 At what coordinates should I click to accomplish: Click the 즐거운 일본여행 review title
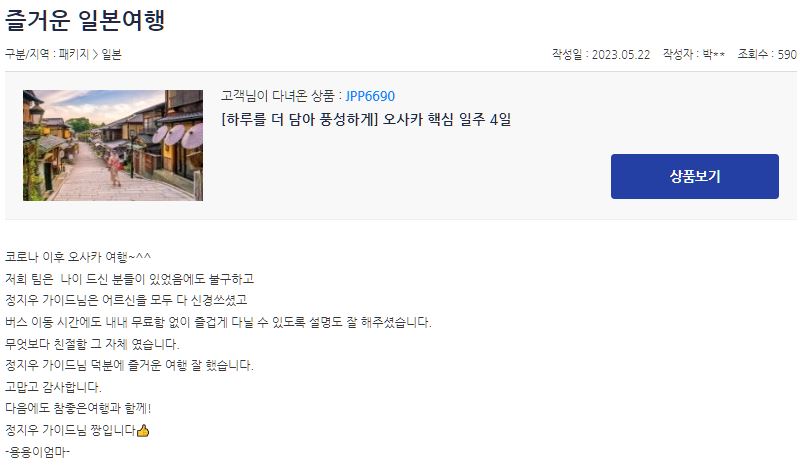tap(85, 21)
